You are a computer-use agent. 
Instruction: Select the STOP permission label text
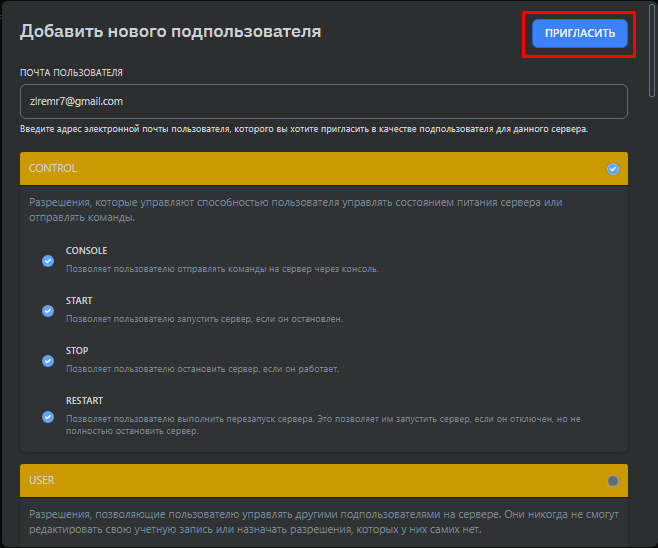[77, 351]
